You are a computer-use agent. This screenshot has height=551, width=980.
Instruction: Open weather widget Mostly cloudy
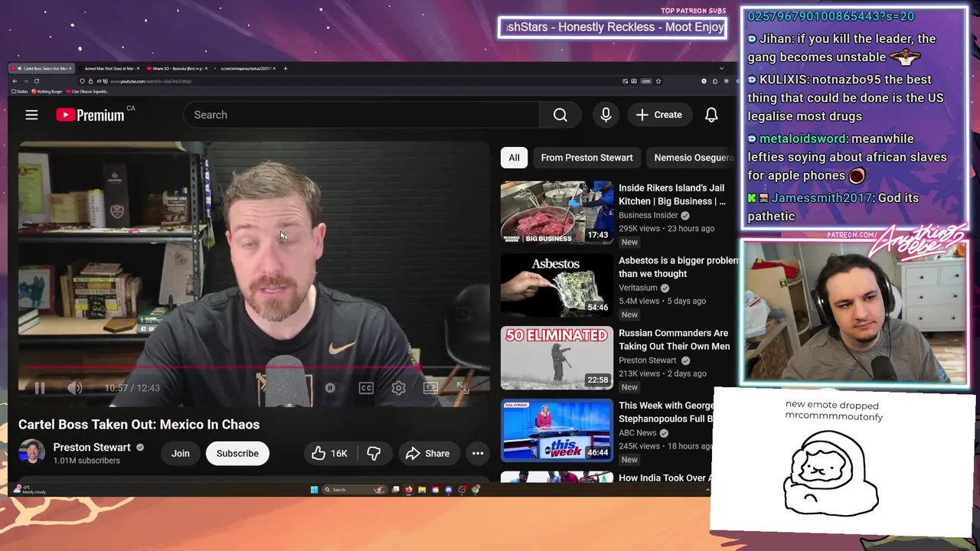tap(29, 490)
